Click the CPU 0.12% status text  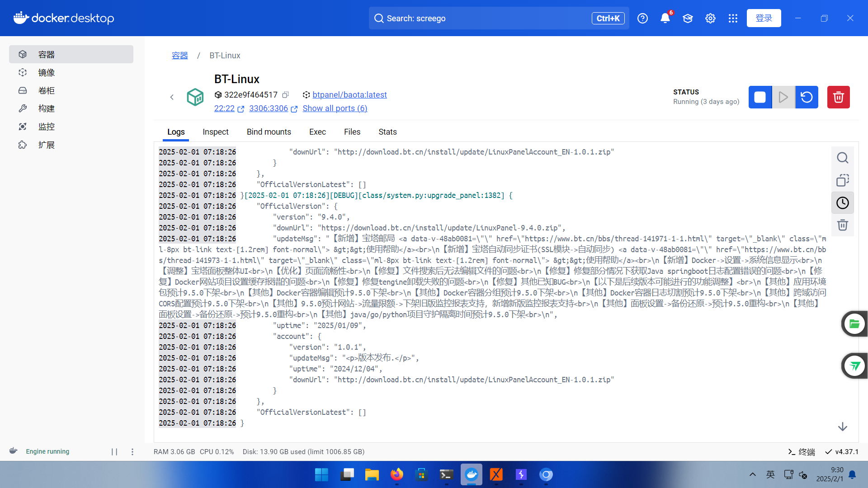[217, 452]
